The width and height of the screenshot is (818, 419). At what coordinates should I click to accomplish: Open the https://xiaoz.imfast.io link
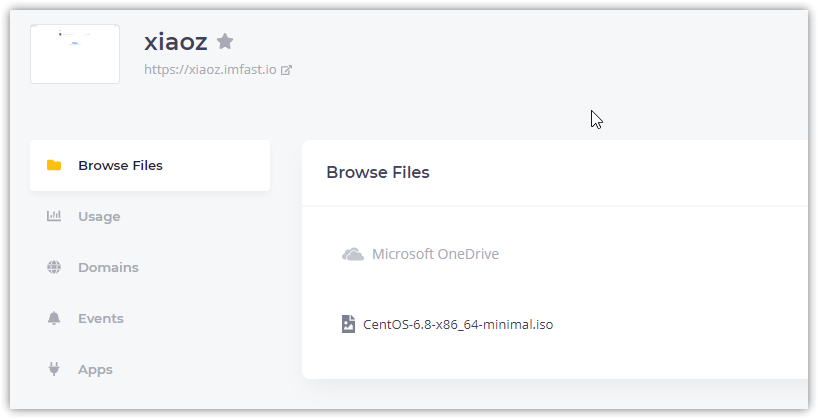click(x=210, y=70)
